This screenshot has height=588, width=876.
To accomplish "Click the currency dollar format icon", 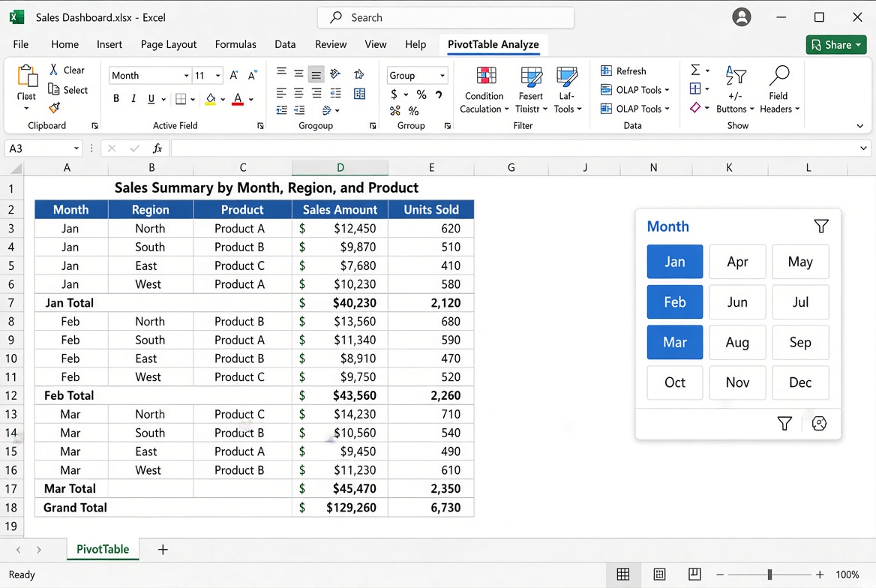I will (x=394, y=94).
